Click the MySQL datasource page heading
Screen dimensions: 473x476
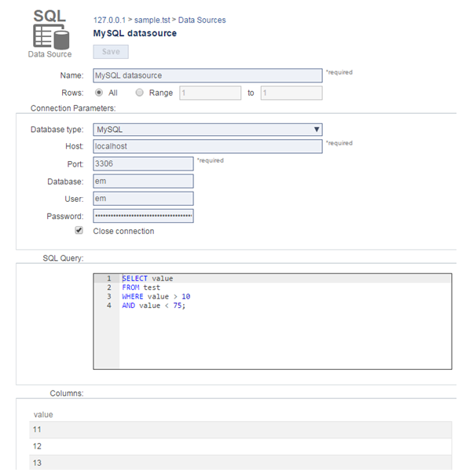135,33
